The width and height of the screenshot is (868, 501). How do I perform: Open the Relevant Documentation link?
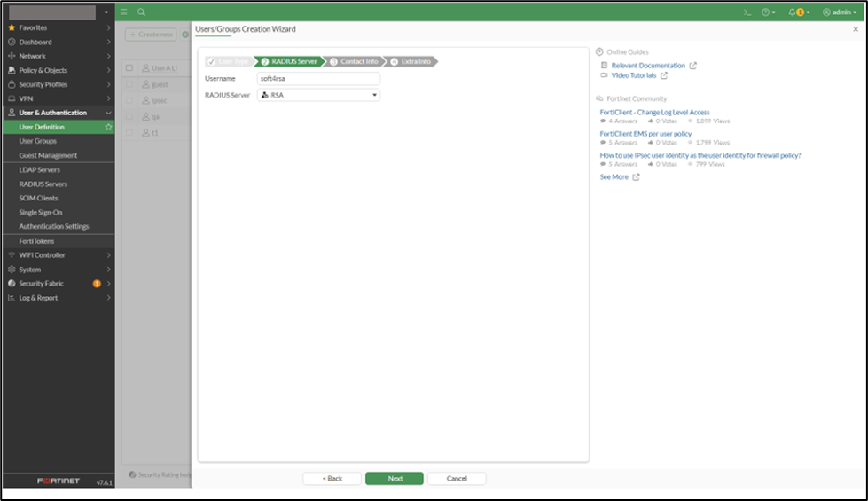coord(648,66)
